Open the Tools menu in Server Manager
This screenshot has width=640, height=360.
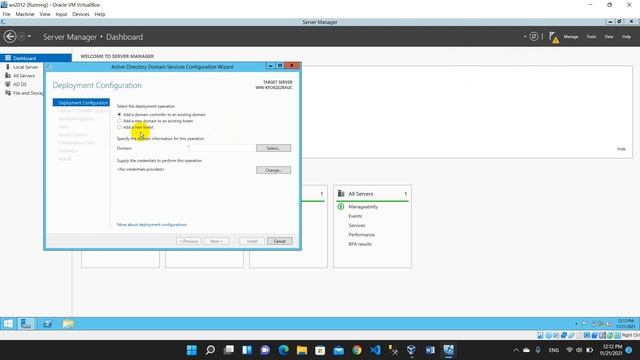[x=591, y=37]
